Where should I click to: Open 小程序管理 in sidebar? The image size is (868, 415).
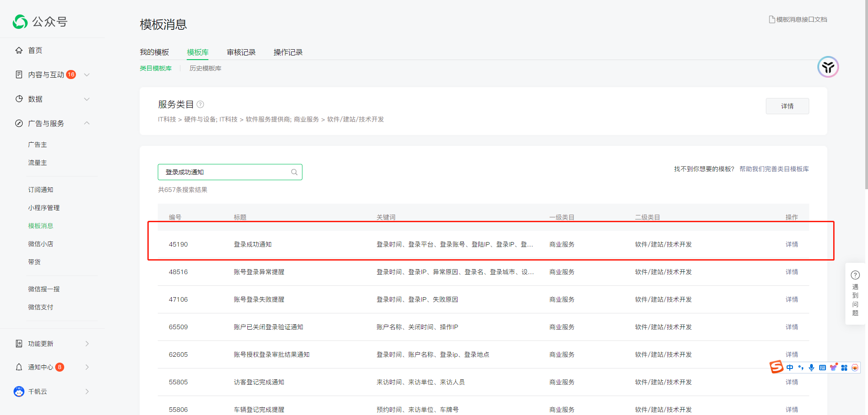pyautogui.click(x=44, y=208)
